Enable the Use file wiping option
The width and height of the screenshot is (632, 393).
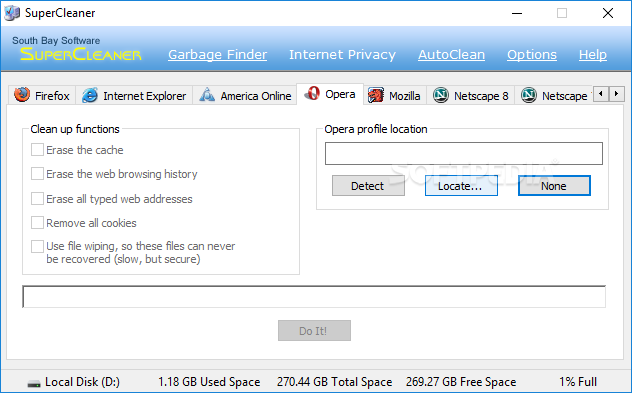[37, 246]
